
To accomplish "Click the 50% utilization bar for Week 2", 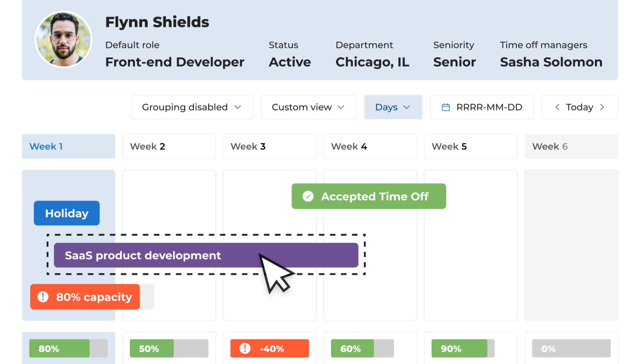I will pos(169,348).
